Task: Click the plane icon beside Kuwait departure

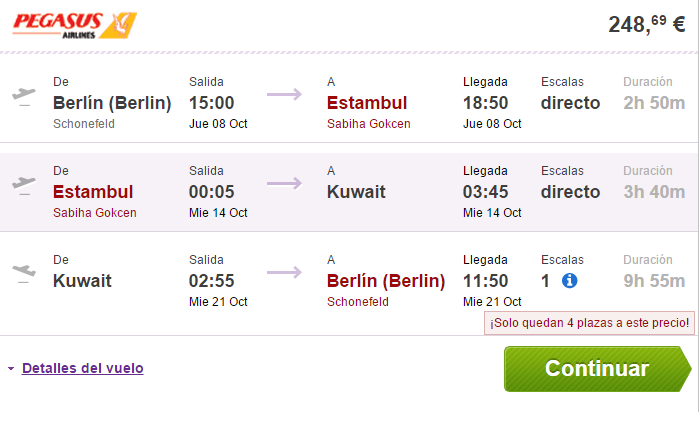Action: [24, 274]
